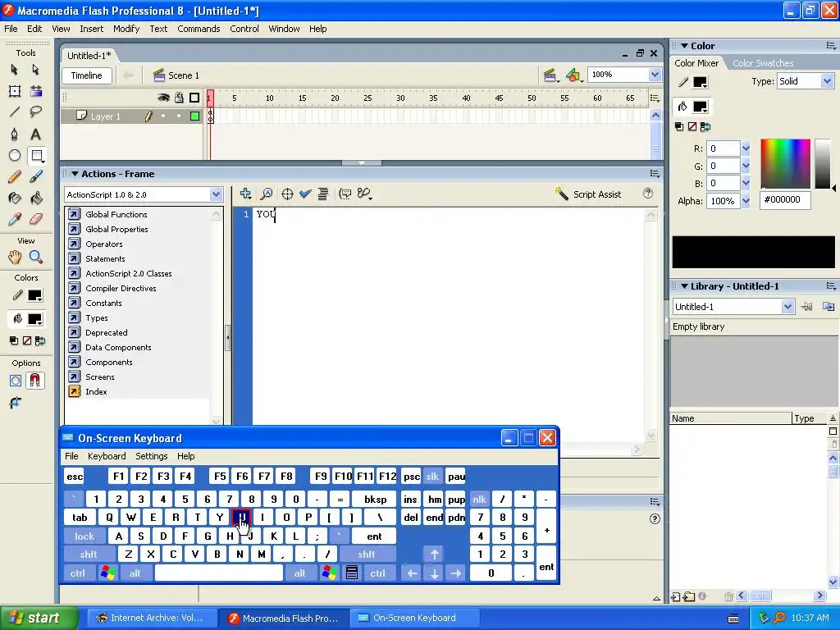Select the Brush tool
Image resolution: width=840 pixels, height=630 pixels.
tap(35, 176)
